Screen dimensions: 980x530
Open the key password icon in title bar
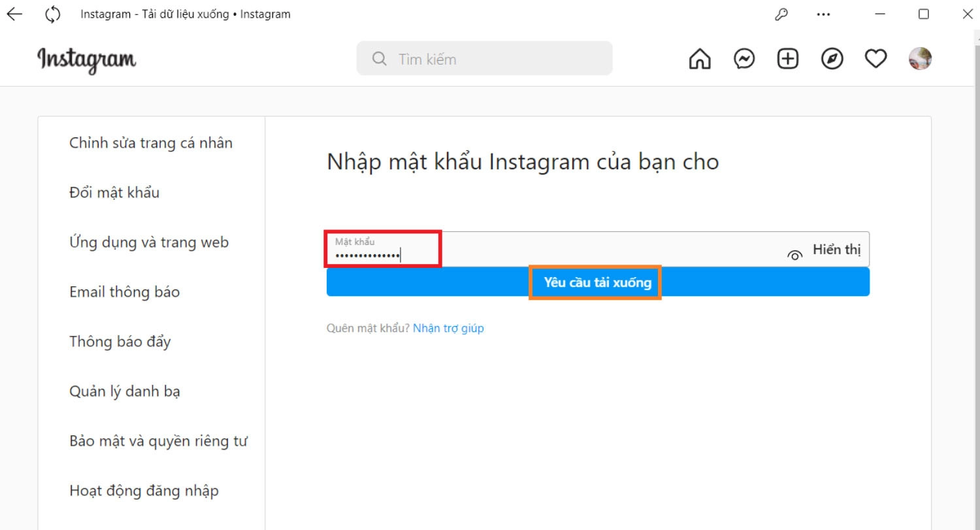pos(781,14)
